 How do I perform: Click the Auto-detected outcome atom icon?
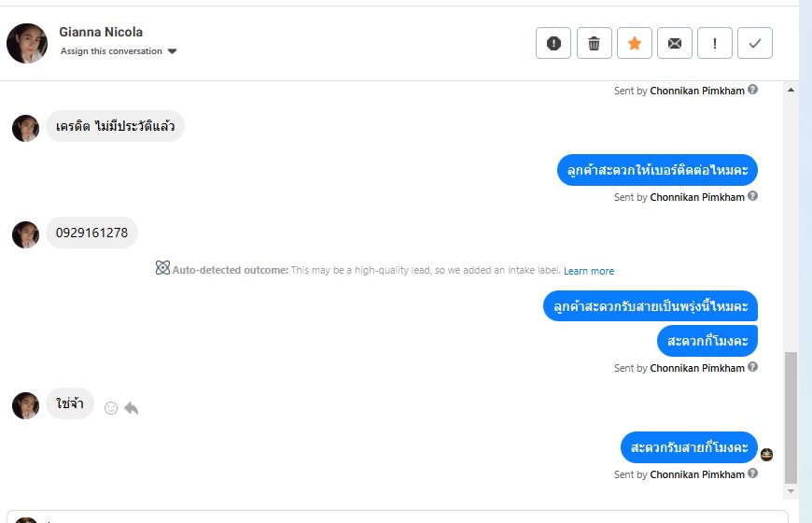[x=162, y=269]
